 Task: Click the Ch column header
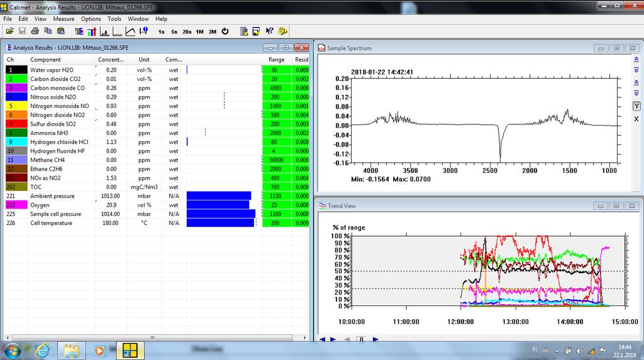click(16, 60)
